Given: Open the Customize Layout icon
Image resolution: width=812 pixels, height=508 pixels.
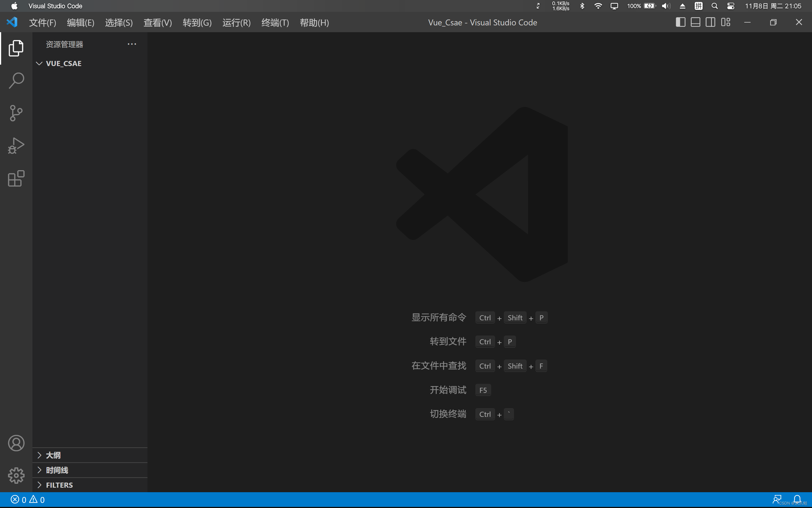Looking at the screenshot, I should tap(725, 22).
